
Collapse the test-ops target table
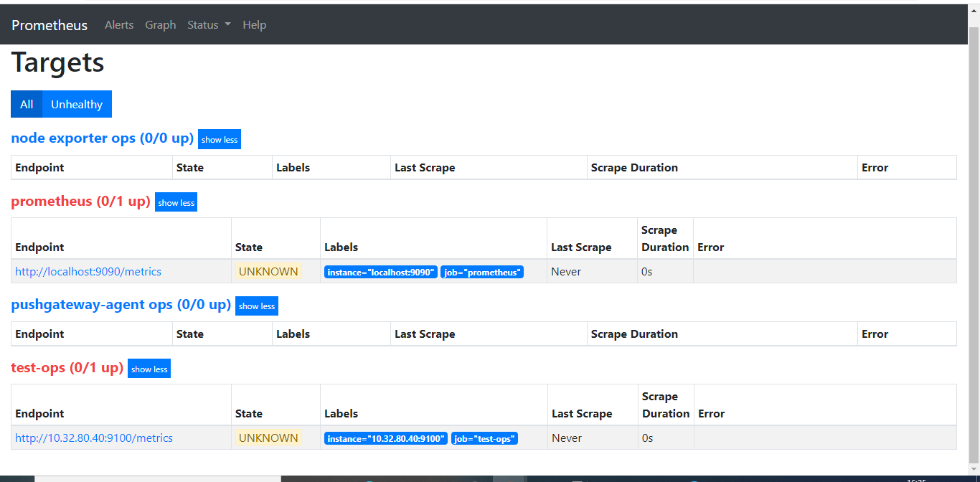pos(149,369)
